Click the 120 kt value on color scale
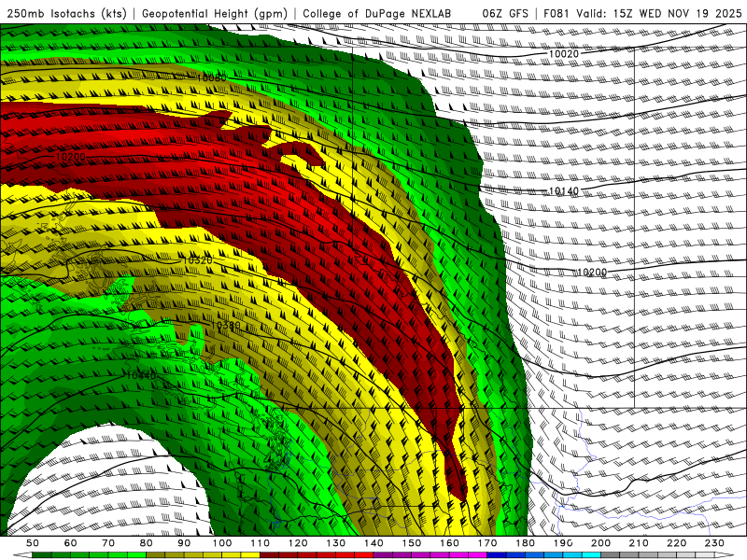Image resolution: width=747 pixels, height=560 pixels. (x=298, y=543)
